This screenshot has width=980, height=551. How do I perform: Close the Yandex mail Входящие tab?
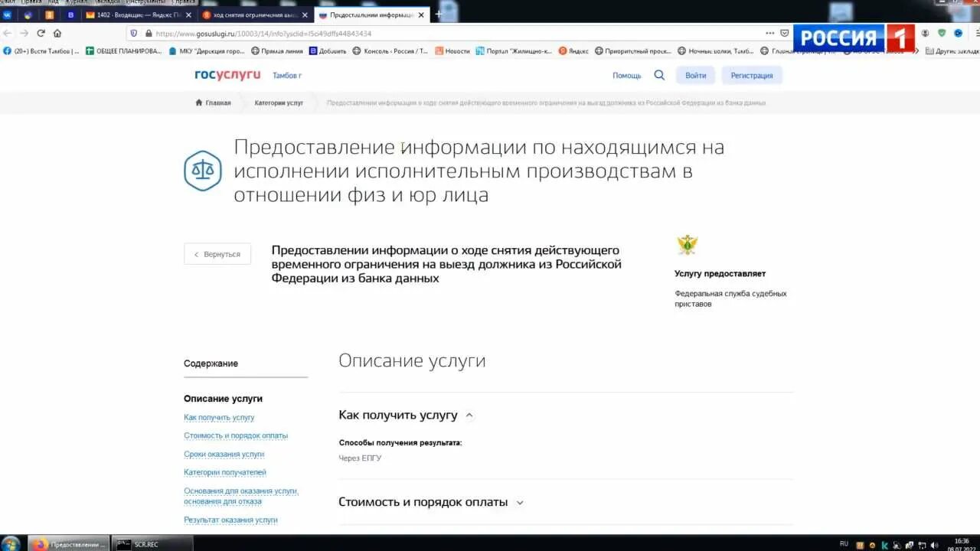click(188, 15)
